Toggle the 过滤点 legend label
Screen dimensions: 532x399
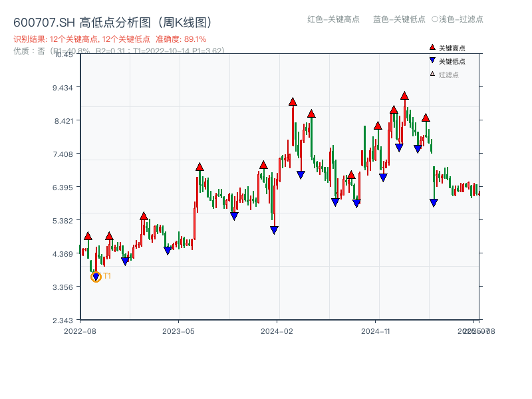pyautogui.click(x=449, y=74)
